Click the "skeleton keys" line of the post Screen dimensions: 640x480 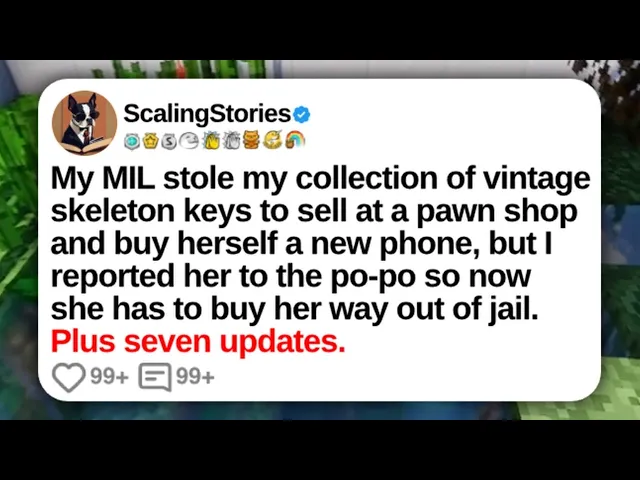point(313,211)
